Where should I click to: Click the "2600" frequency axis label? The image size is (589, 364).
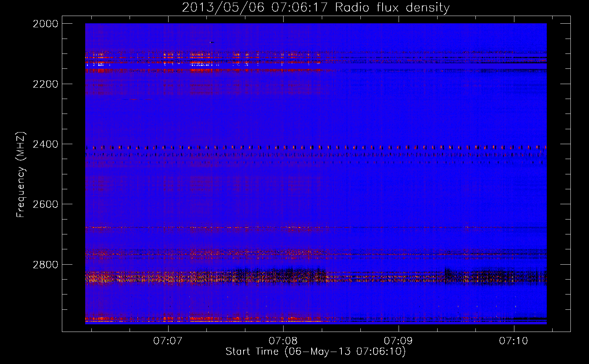[46, 204]
